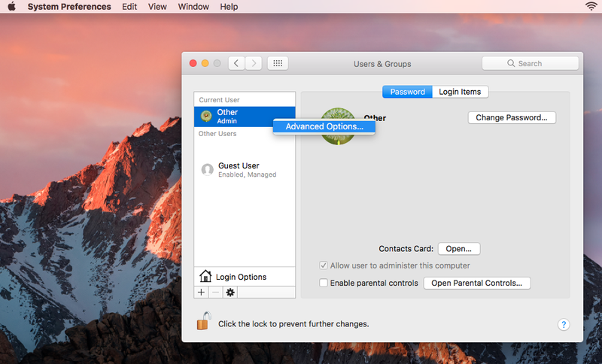Go back with the left chevron
The width and height of the screenshot is (602, 364).
[x=236, y=63]
